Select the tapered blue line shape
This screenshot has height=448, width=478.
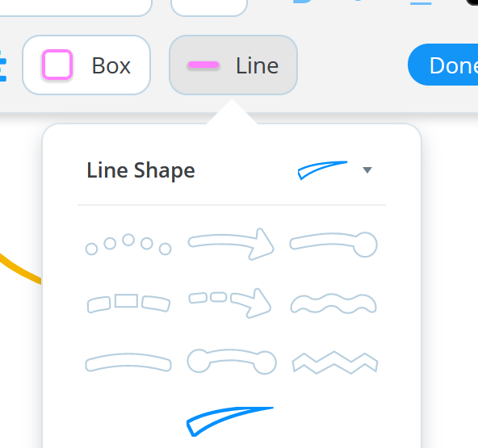pyautogui.click(x=230, y=421)
